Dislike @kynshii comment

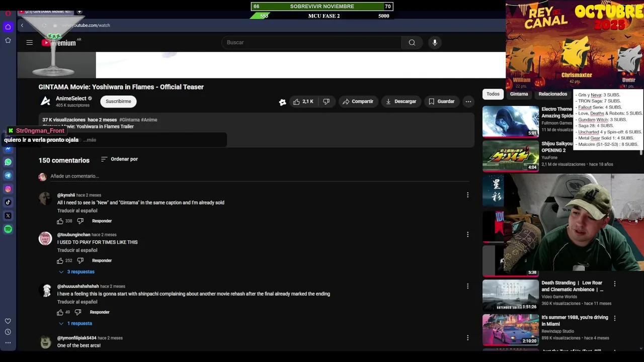tap(80, 221)
